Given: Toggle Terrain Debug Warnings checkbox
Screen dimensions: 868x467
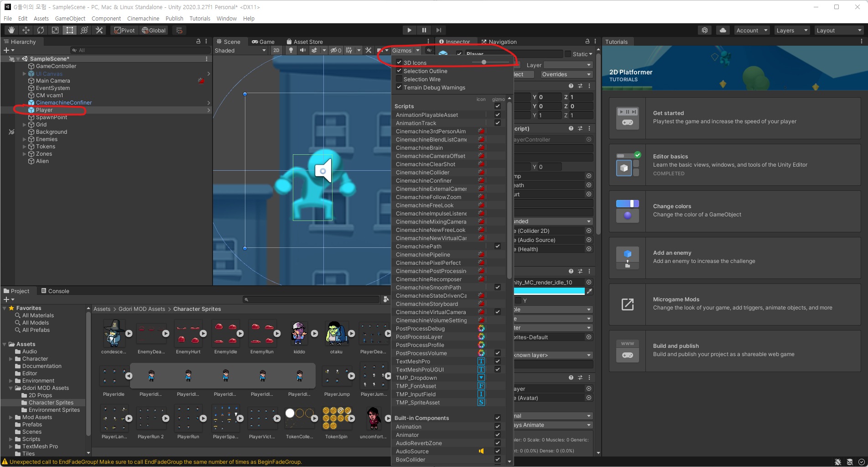Looking at the screenshot, I should click(399, 87).
